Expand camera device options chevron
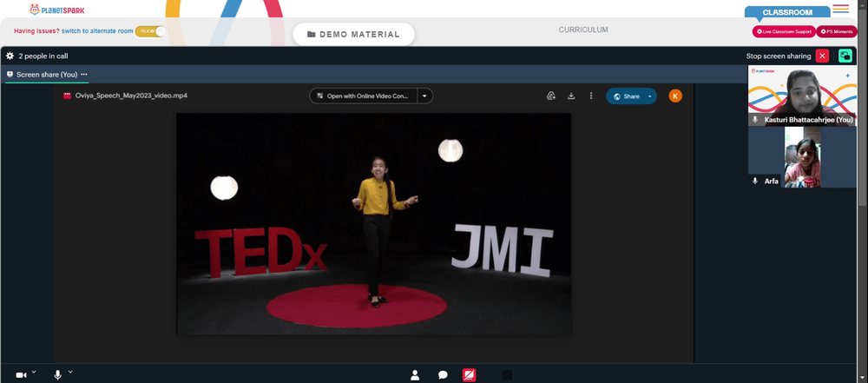 click(x=34, y=372)
